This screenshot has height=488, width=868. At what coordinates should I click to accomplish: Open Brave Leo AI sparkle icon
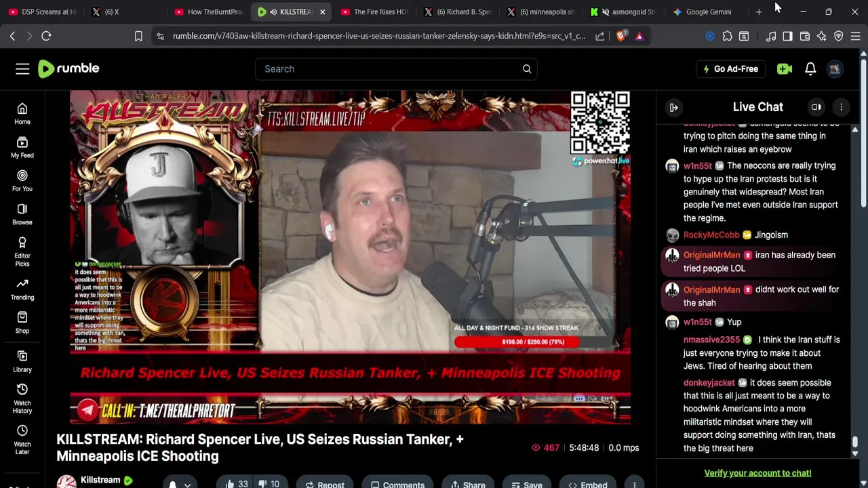(822, 36)
